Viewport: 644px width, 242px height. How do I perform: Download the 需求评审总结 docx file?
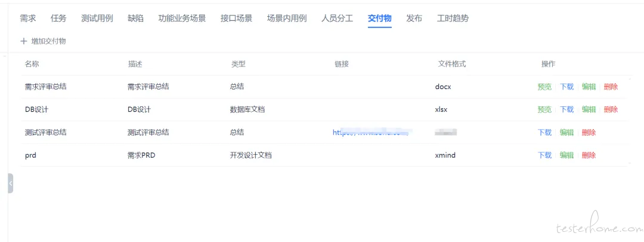tap(567, 87)
